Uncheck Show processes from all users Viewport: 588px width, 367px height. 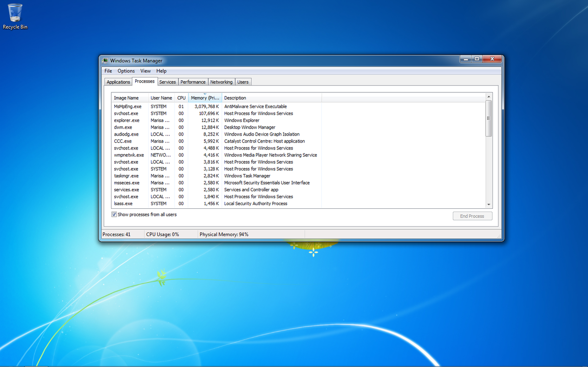[114, 214]
